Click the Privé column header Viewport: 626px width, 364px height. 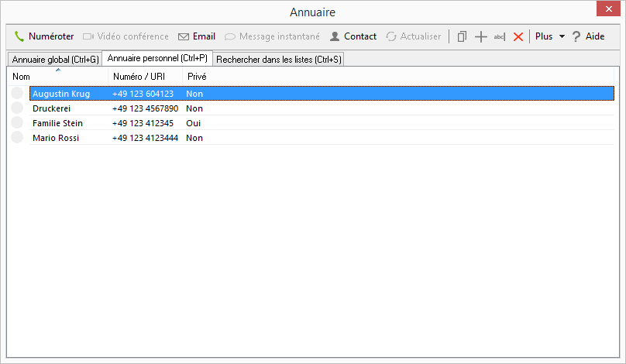[x=197, y=77]
